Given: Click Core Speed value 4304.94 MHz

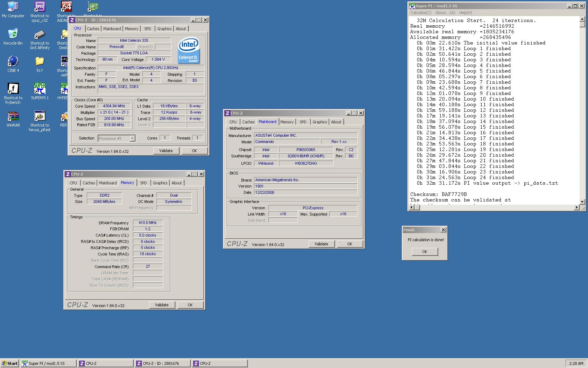Looking at the screenshot, I should pyautogui.click(x=114, y=106).
